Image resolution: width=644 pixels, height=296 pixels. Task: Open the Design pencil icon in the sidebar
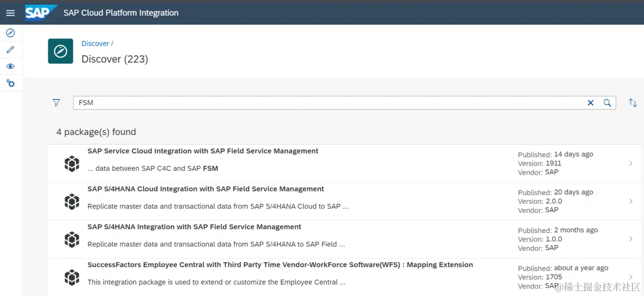(10, 50)
